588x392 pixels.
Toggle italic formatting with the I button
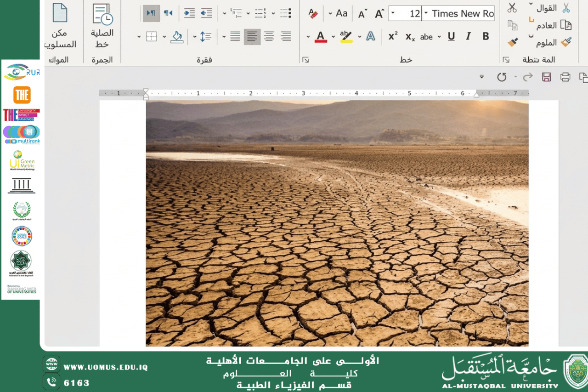click(x=468, y=36)
